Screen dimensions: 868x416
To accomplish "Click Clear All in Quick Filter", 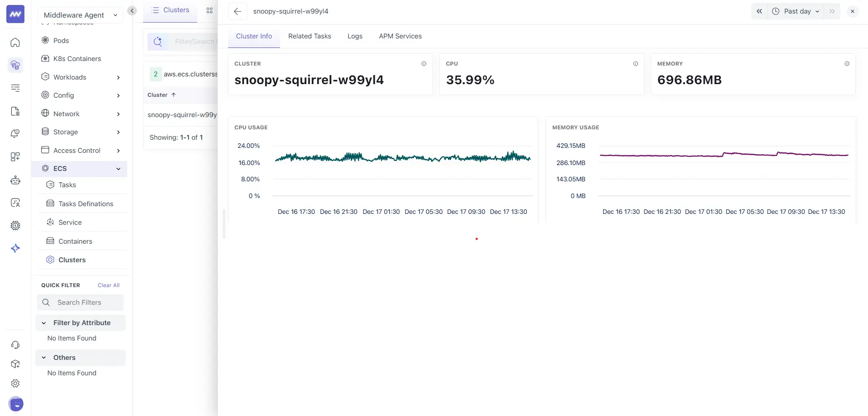I will click(109, 285).
